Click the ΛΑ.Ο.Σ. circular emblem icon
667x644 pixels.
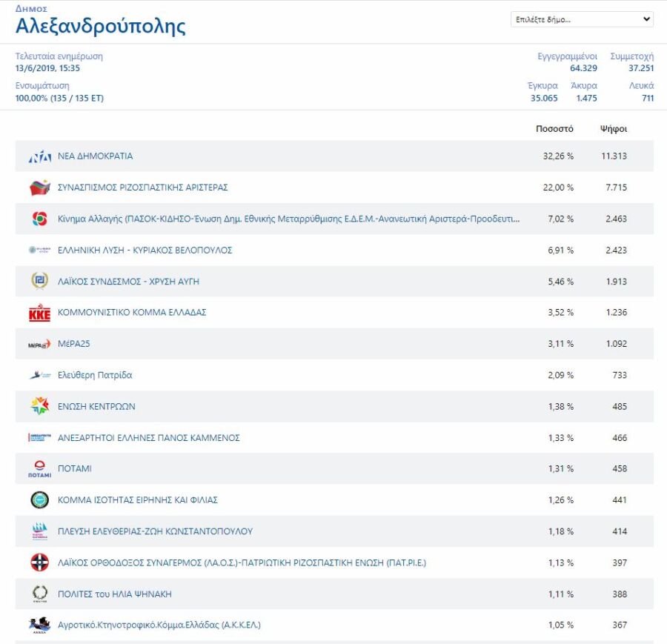tap(39, 562)
